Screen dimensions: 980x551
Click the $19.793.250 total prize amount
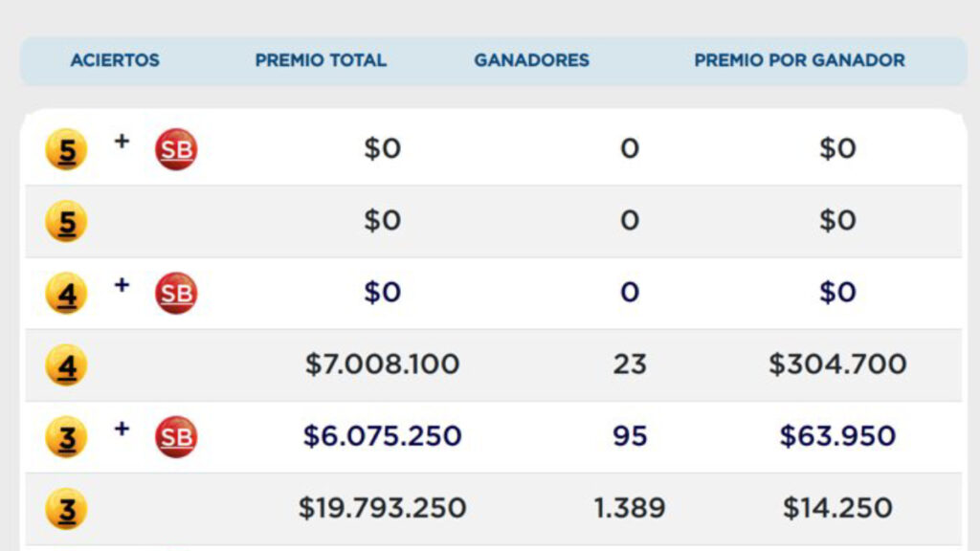[382, 508]
